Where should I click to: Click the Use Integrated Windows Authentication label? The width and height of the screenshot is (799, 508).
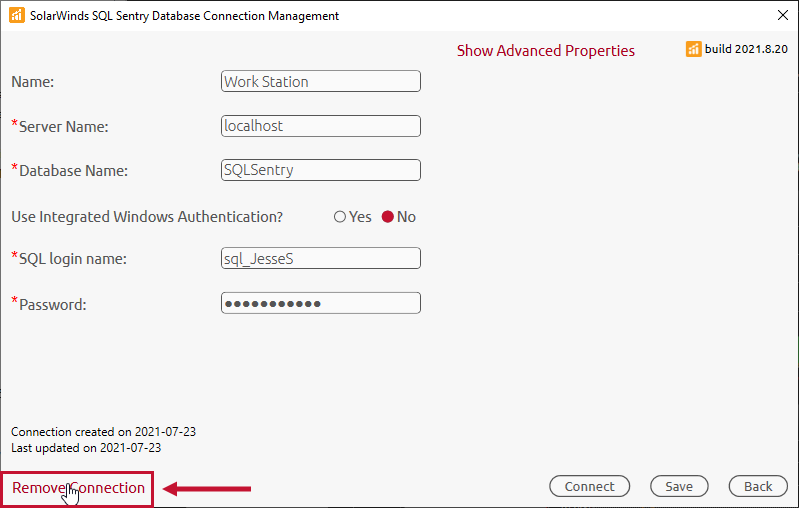tap(147, 216)
